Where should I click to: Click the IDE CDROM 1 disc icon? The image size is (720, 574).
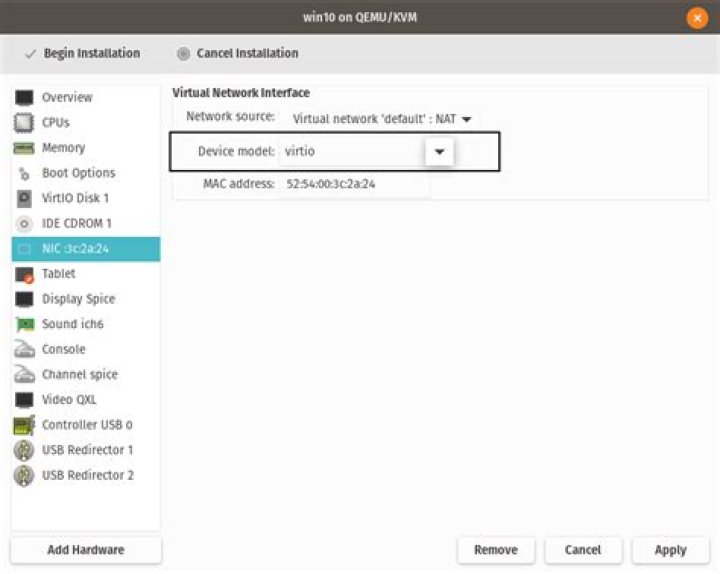coord(24,224)
